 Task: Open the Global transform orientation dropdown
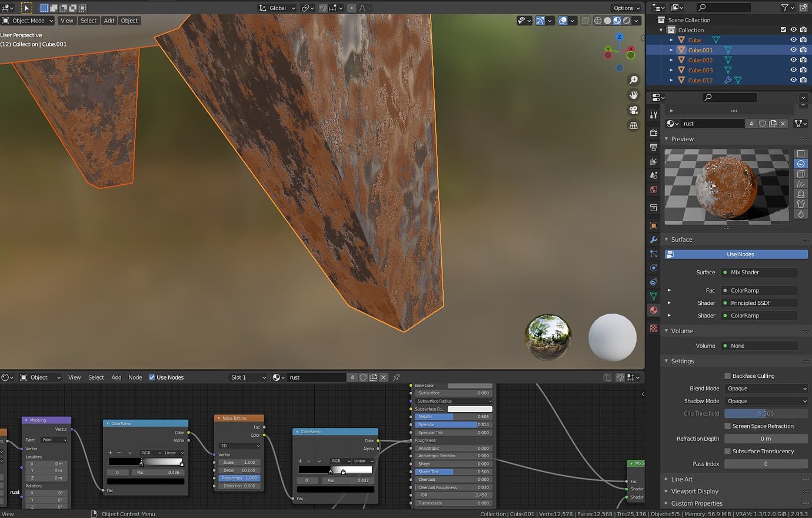tap(277, 8)
